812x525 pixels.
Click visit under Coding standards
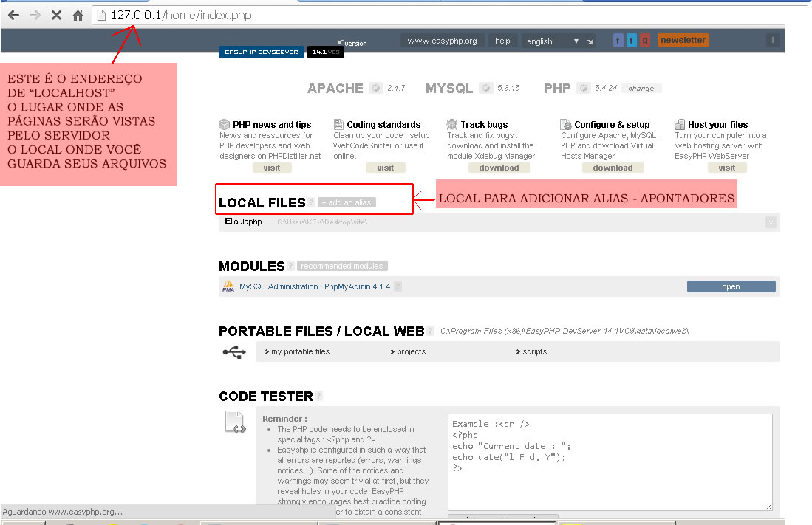point(385,168)
